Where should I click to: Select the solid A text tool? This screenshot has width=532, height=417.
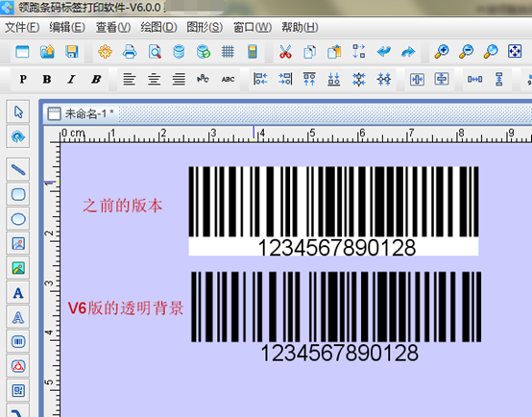tap(18, 293)
